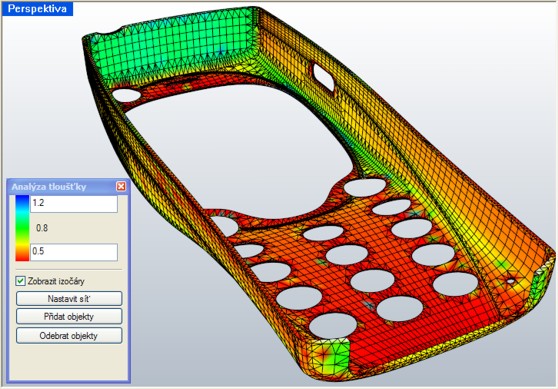558x389 pixels.
Task: Open mesh settings with Nastavit síť
Action: tap(69, 298)
